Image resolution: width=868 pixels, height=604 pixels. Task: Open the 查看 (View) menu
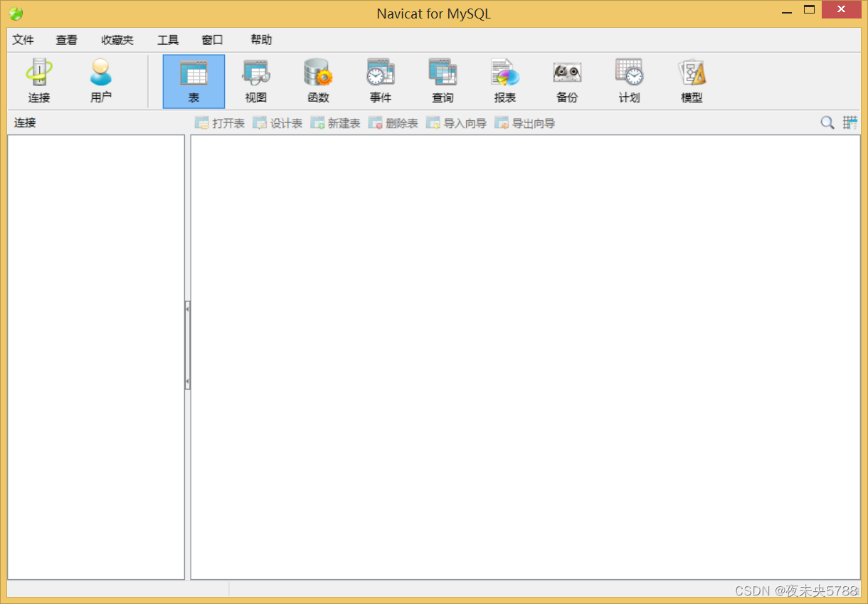pyautogui.click(x=67, y=40)
